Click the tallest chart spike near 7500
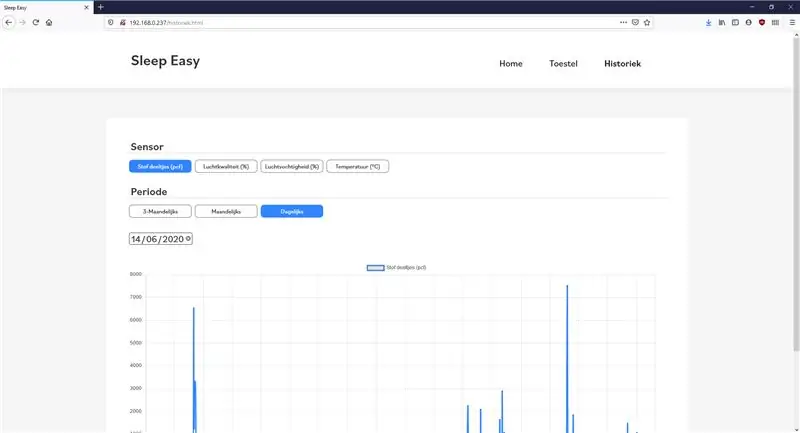 point(567,357)
